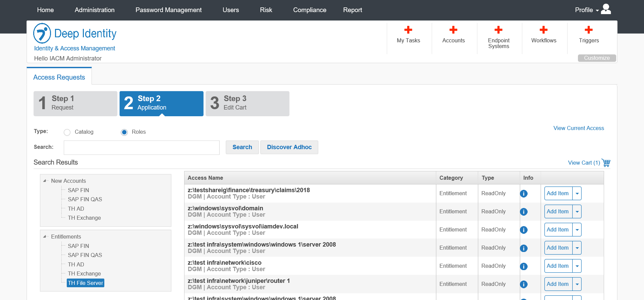This screenshot has width=644, height=300.
Task: Collapse the Entitlements tree node
Action: pos(45,237)
